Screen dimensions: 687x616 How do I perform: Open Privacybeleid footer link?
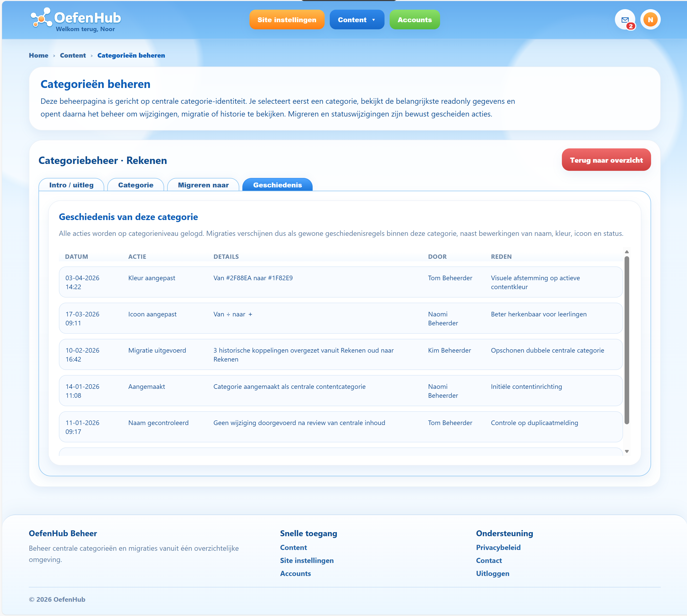pos(498,547)
